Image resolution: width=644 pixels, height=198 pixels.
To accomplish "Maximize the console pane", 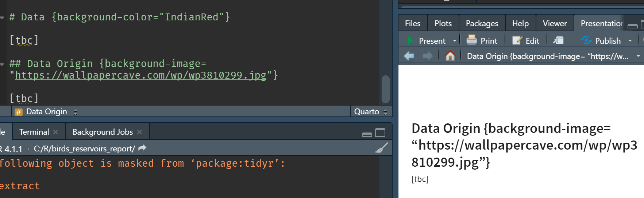I will pos(380,133).
